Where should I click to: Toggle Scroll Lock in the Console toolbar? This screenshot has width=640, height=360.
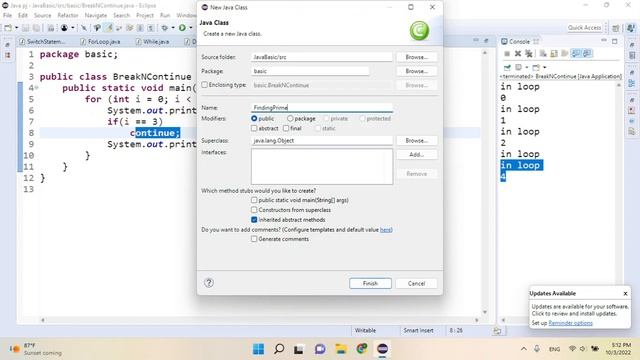click(x=554, y=53)
